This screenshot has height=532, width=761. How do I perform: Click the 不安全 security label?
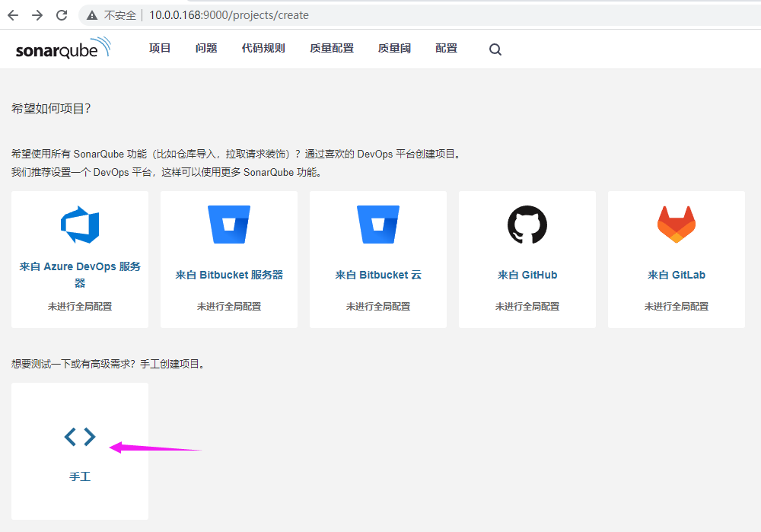(120, 15)
